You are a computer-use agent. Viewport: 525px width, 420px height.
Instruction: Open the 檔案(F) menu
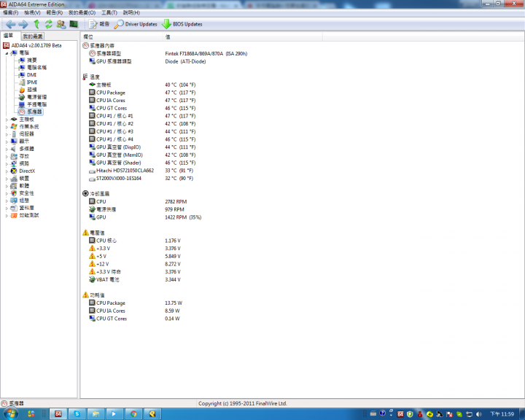tap(11, 12)
